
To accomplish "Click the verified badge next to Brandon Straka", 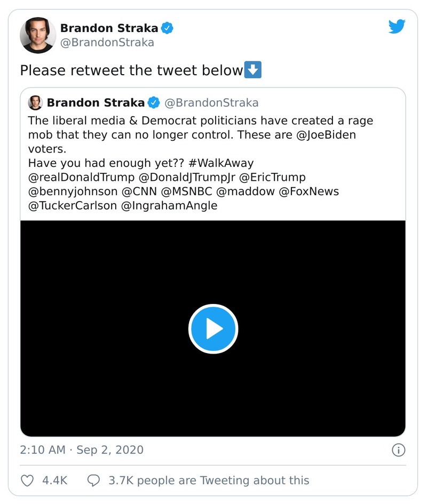I will coord(168,28).
